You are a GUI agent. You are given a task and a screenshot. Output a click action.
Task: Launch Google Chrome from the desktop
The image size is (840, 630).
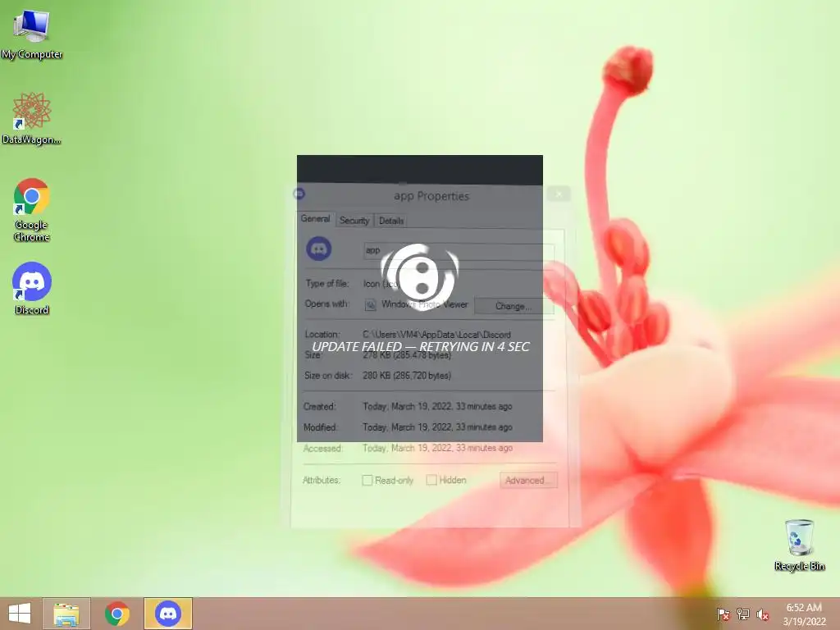32,209
